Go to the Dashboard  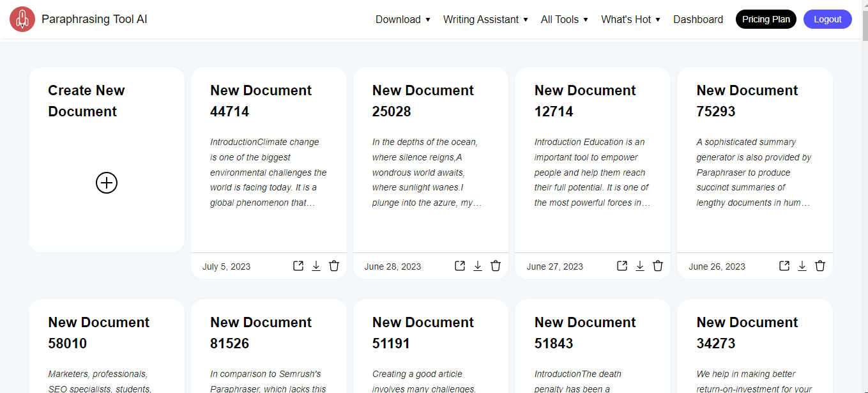(x=698, y=20)
